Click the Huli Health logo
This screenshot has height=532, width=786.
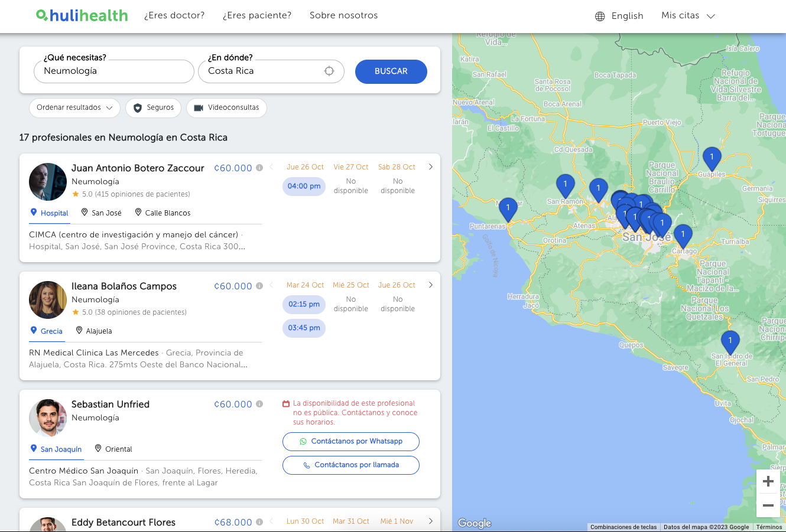point(82,15)
